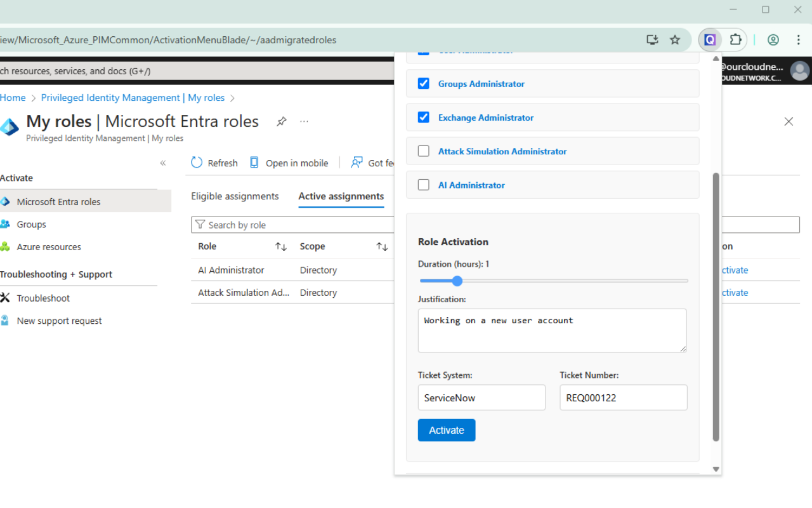Open the browser Extensions puzzle menu
The width and height of the screenshot is (812, 508).
pyautogui.click(x=735, y=40)
